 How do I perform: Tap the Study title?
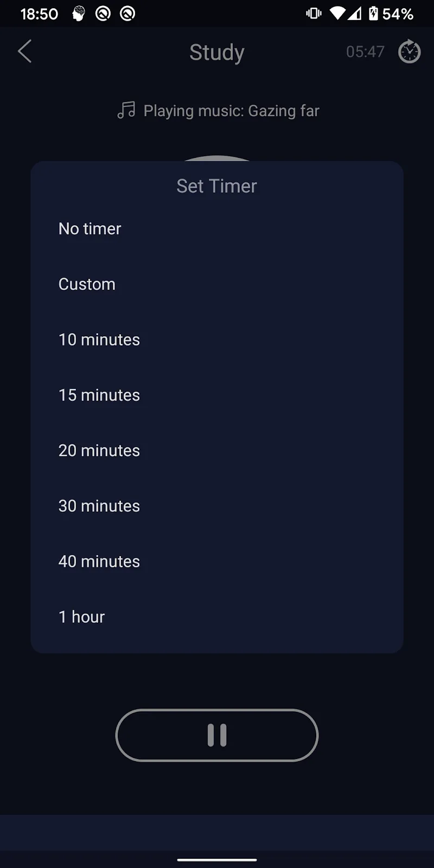217,53
